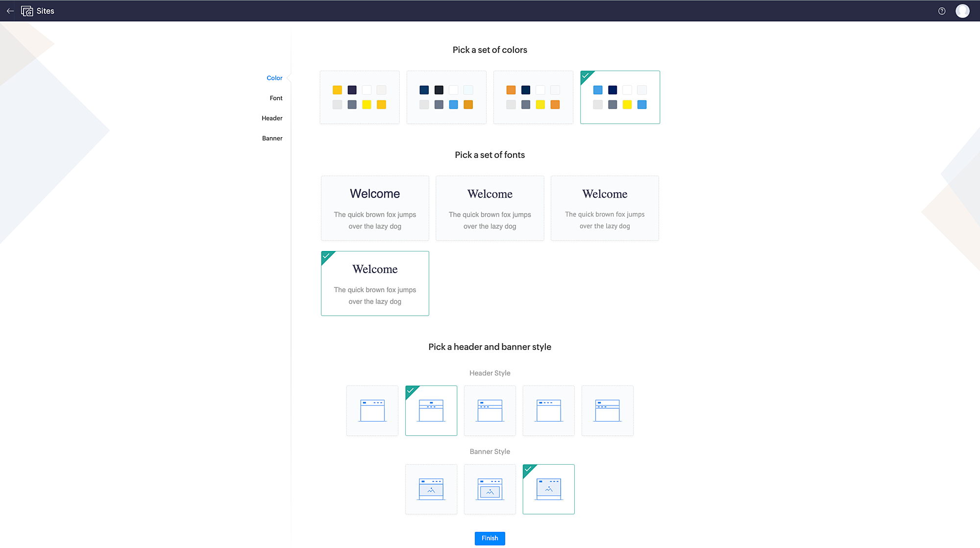Viewport: 980px width, 548px height.
Task: Select the orange and navy color palette
Action: point(533,97)
